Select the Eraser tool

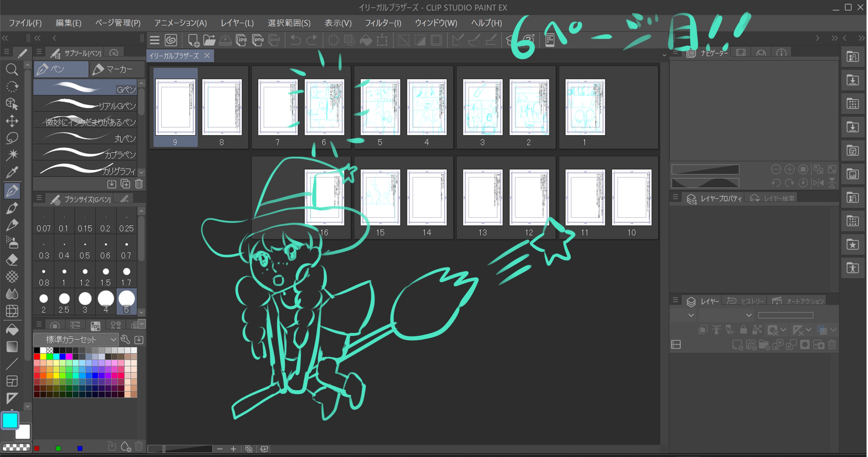pyautogui.click(x=12, y=259)
